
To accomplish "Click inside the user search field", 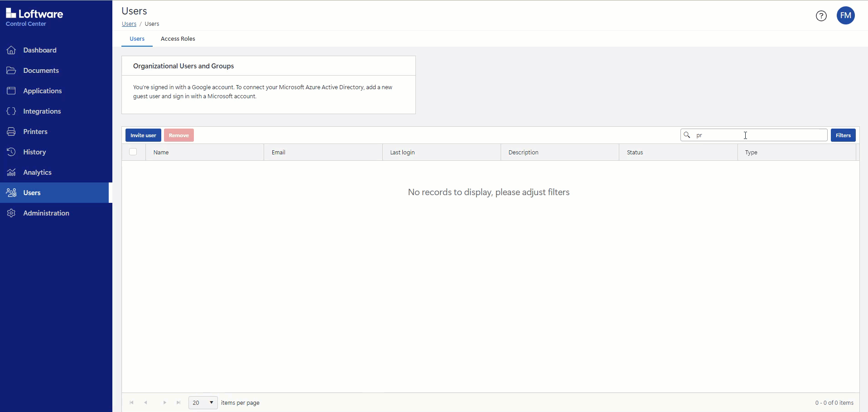I will [752, 135].
